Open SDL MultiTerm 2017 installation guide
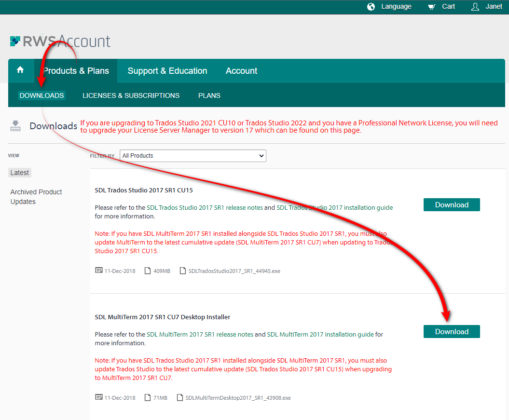Viewport: 509px width, 420px height. [320, 334]
